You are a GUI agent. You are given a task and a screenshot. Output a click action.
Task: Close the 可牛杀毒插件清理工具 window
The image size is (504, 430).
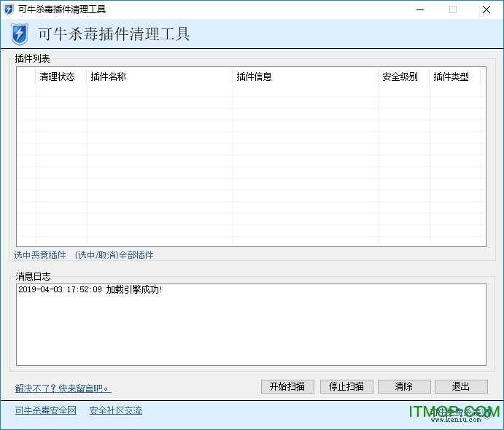pyautogui.click(x=486, y=9)
